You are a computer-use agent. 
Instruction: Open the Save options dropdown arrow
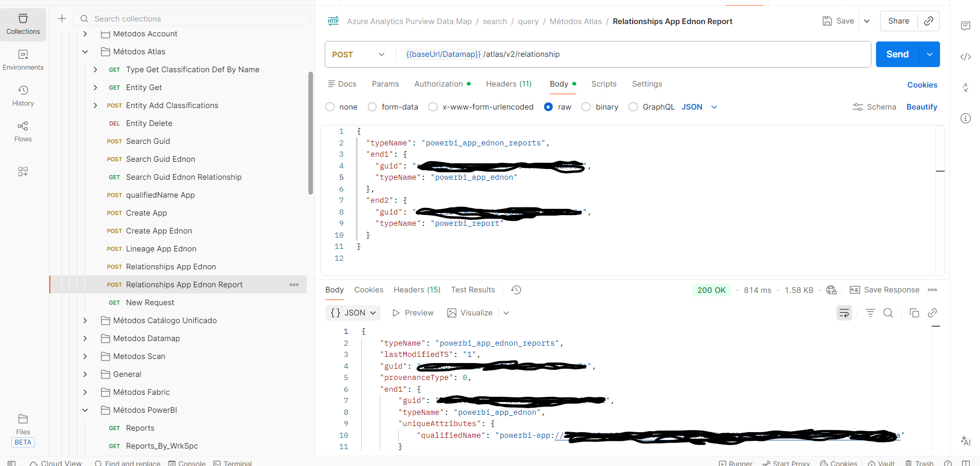point(867,21)
